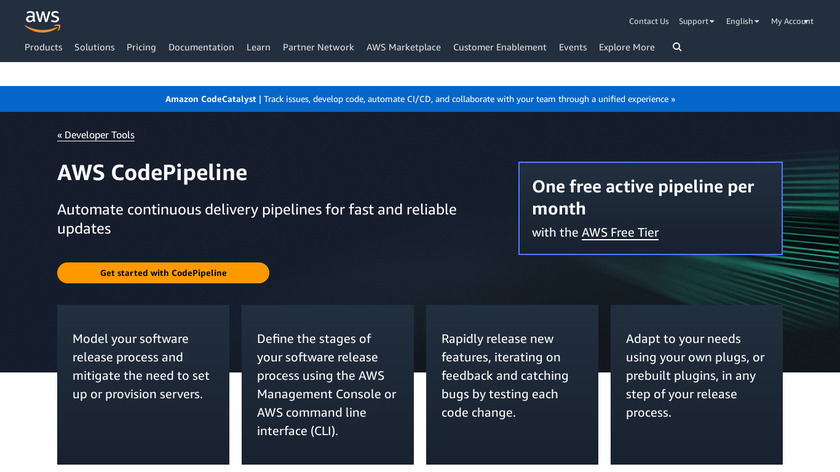Click the 'Rapidly release new features' card
840x472 pixels.
(512, 384)
